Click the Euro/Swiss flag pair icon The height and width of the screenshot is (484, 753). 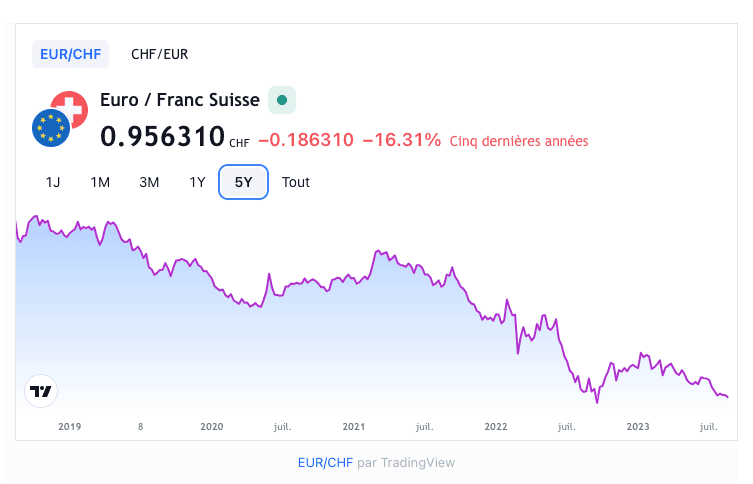click(x=58, y=118)
